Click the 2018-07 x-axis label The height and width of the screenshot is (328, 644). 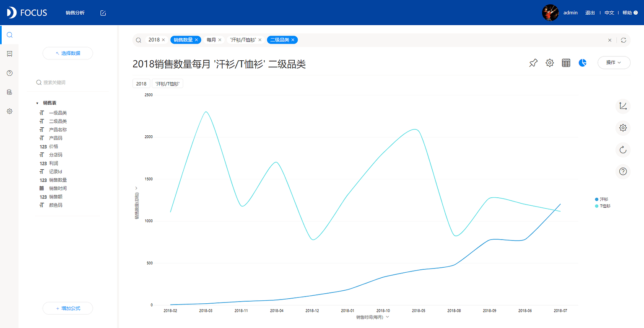tap(561, 311)
